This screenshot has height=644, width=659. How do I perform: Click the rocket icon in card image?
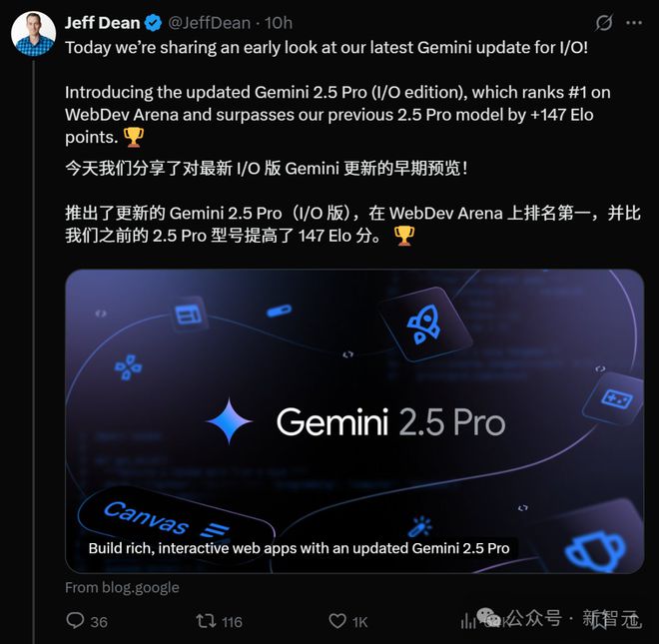[424, 324]
